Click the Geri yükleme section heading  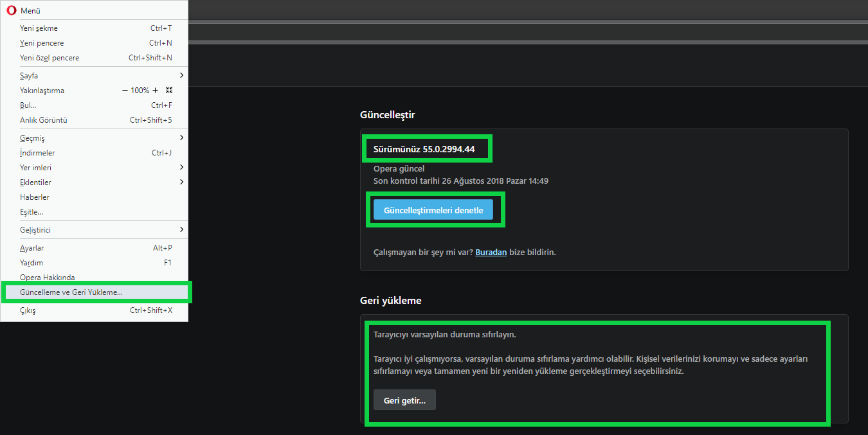click(391, 301)
